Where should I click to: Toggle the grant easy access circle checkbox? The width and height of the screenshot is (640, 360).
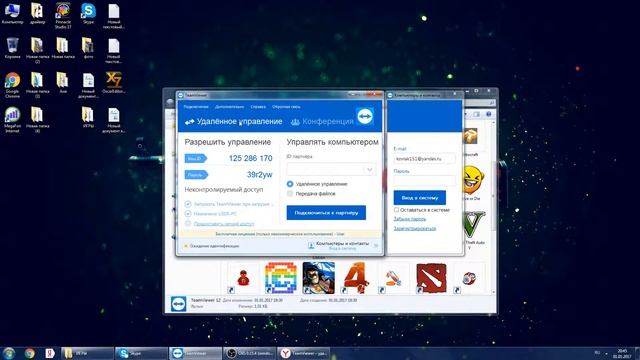point(188,223)
